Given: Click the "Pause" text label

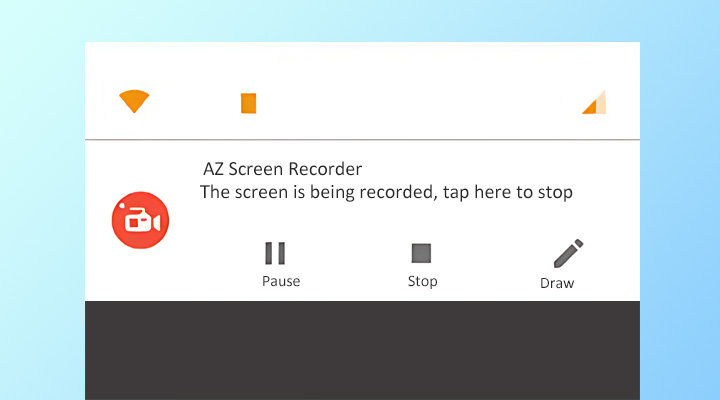Looking at the screenshot, I should point(281,281).
